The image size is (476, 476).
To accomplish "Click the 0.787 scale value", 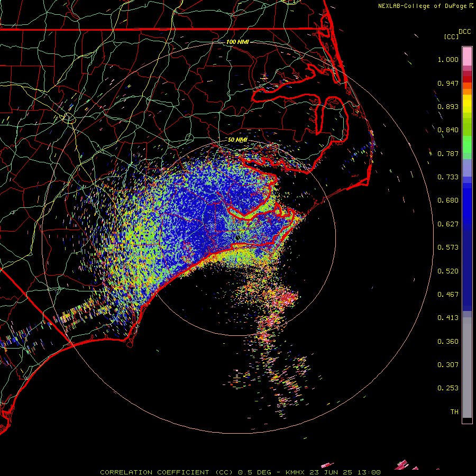I will click(448, 153).
